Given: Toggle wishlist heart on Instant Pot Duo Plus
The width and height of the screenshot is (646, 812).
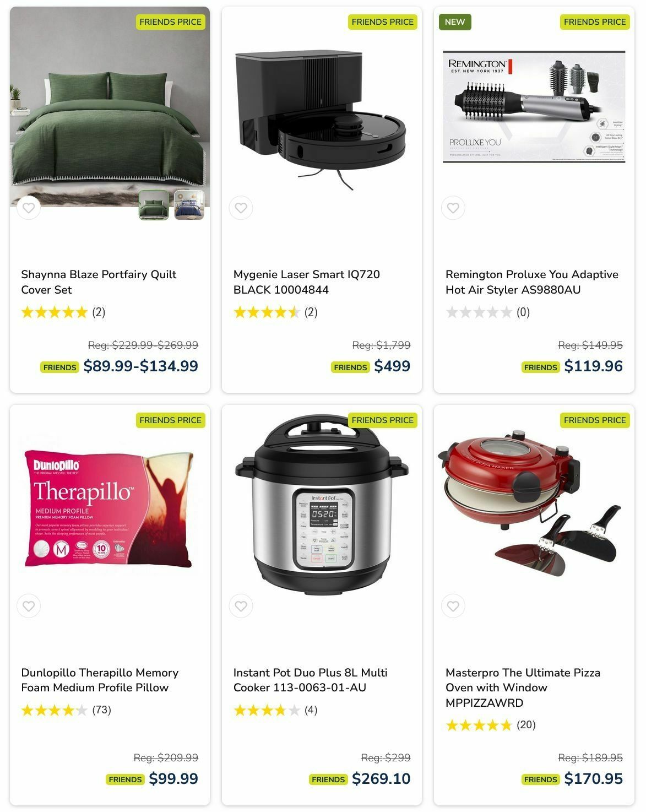Looking at the screenshot, I should [241, 606].
